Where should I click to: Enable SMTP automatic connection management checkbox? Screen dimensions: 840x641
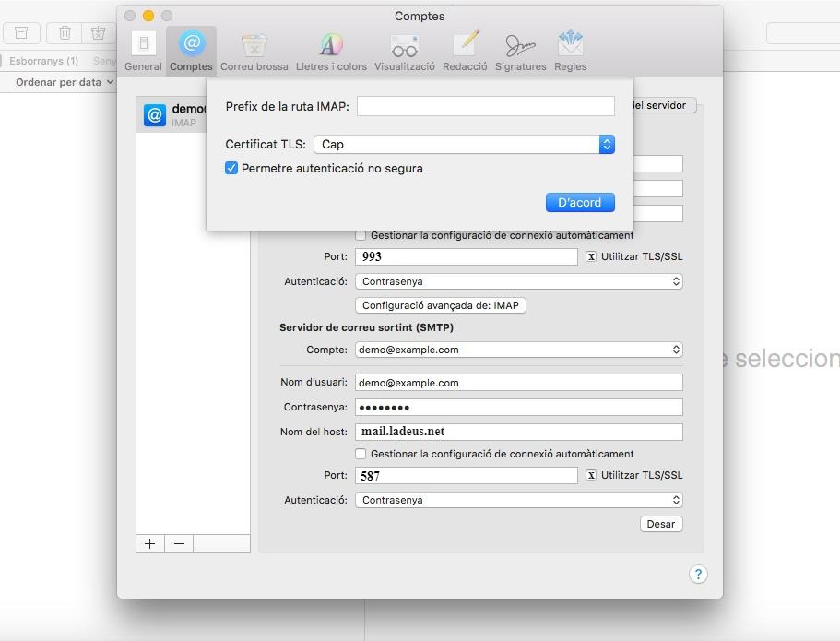point(361,454)
